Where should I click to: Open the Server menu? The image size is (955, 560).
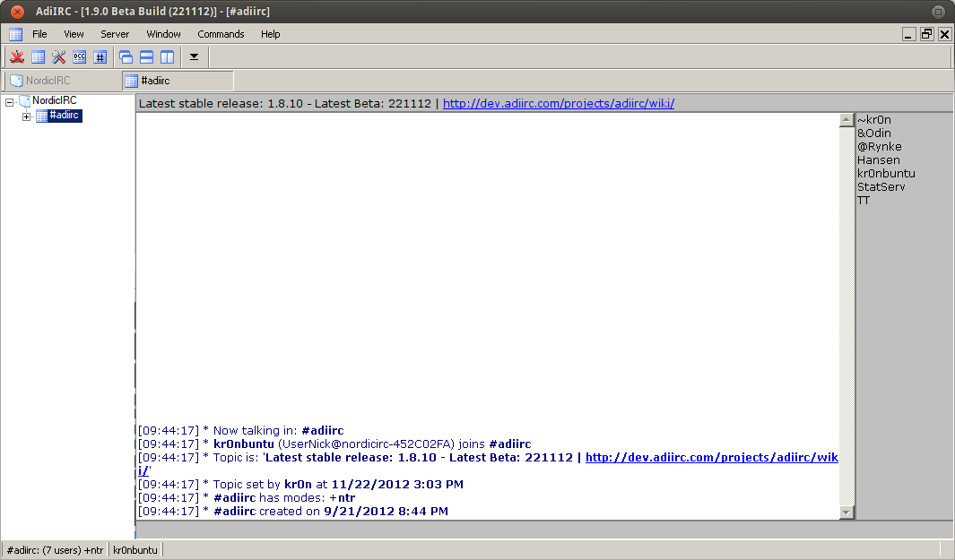tap(115, 34)
